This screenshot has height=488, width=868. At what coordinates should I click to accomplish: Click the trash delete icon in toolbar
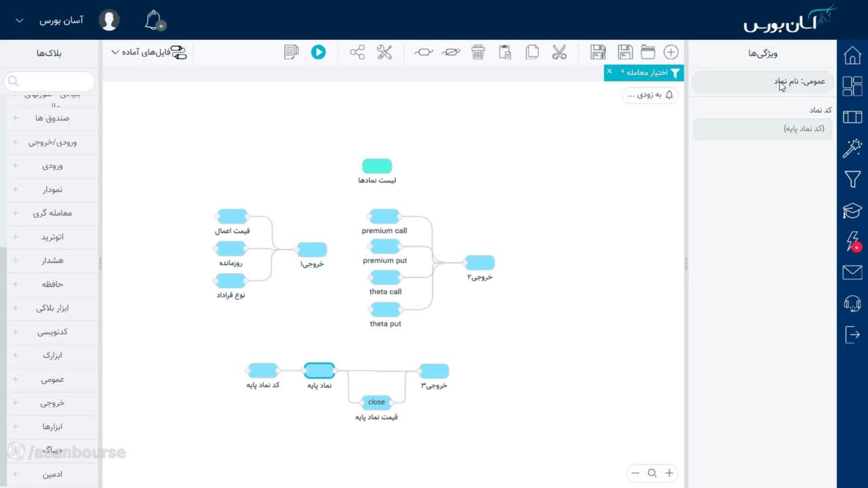tap(478, 52)
